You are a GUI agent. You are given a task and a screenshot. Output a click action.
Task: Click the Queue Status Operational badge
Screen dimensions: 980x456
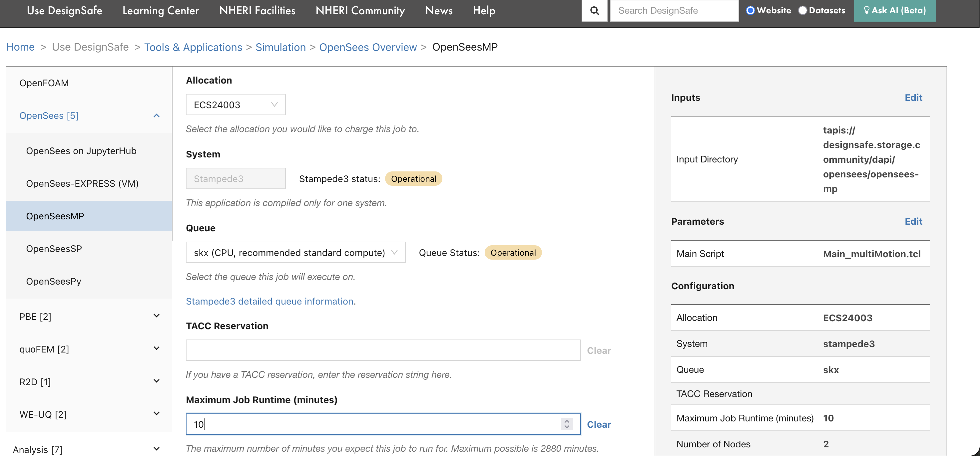pyautogui.click(x=513, y=253)
